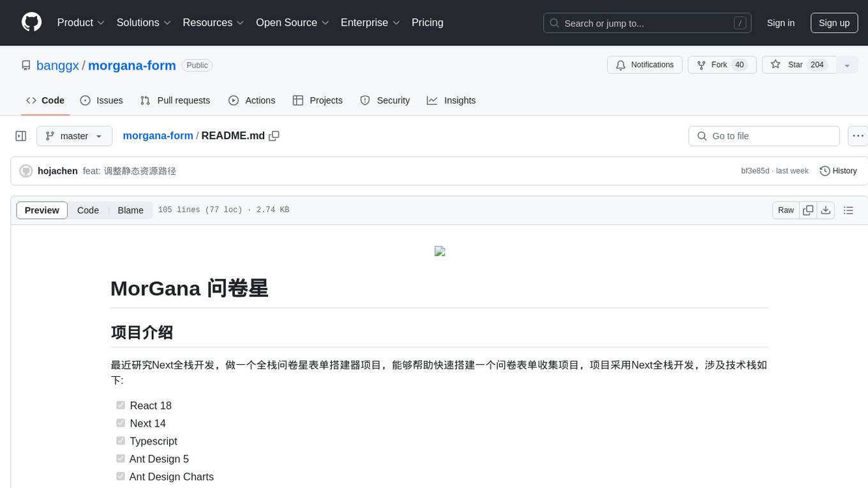Copy raw file contents
This screenshot has width=868, height=488.
[x=808, y=210]
